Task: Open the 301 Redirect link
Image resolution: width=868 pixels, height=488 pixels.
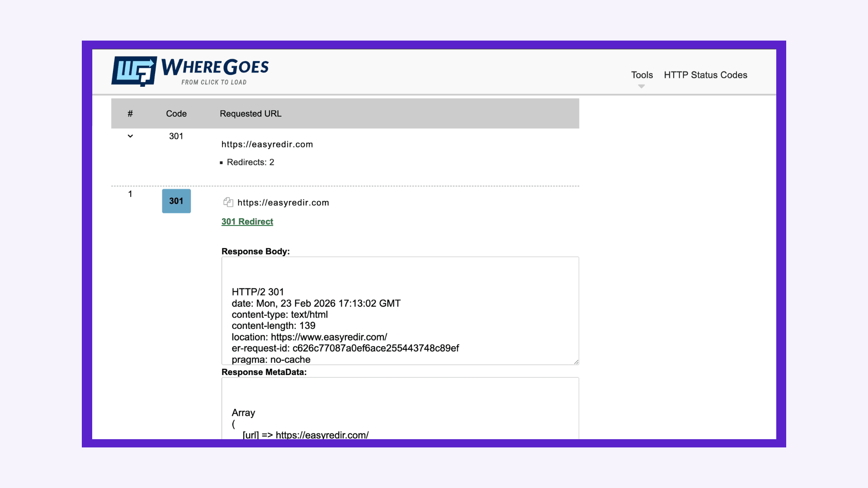Action: [247, 221]
